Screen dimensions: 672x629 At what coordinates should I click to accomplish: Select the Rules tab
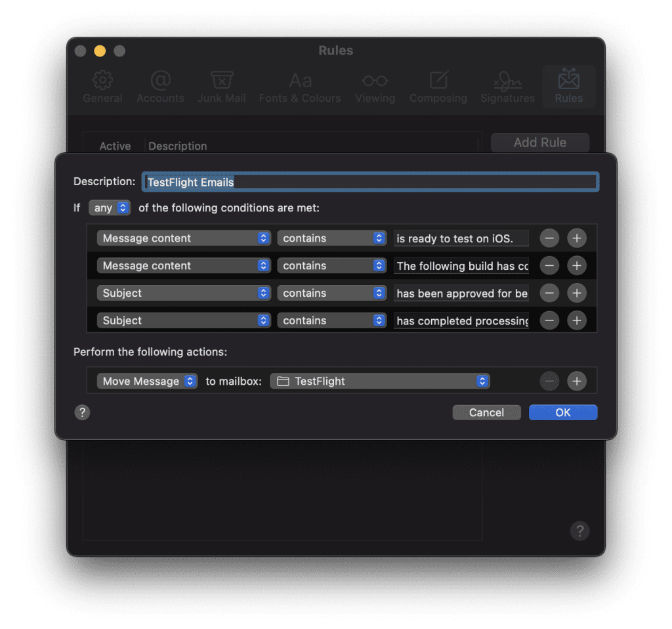569,87
